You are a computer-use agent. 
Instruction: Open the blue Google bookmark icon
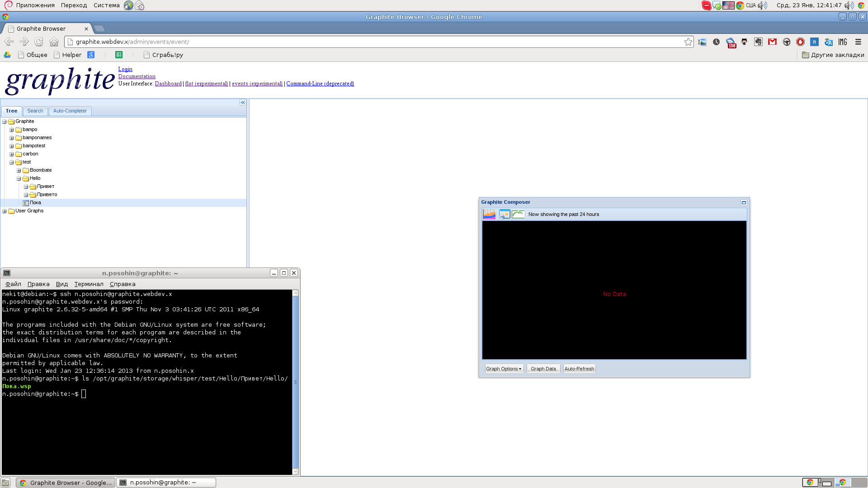click(91, 55)
